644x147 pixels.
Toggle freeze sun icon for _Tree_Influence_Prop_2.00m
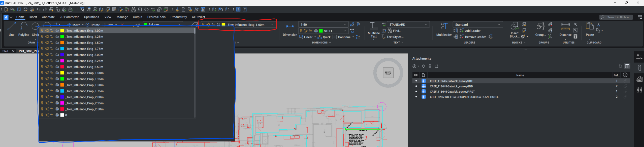[47, 97]
